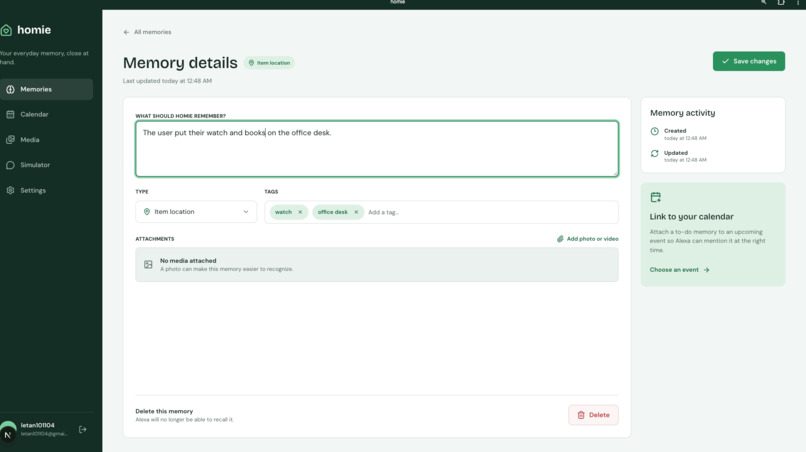Viewport: 806px width, 452px height.
Task: Remove the watch tag
Action: coord(300,212)
